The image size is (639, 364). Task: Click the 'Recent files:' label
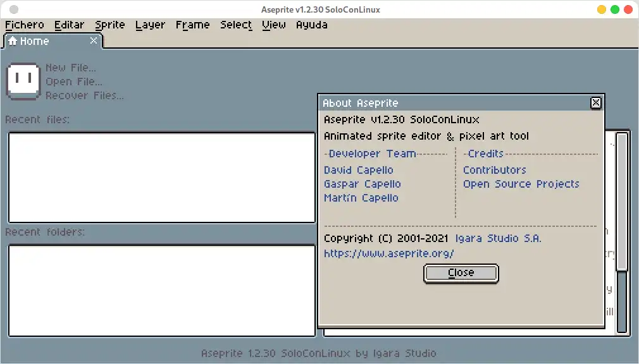pyautogui.click(x=37, y=119)
